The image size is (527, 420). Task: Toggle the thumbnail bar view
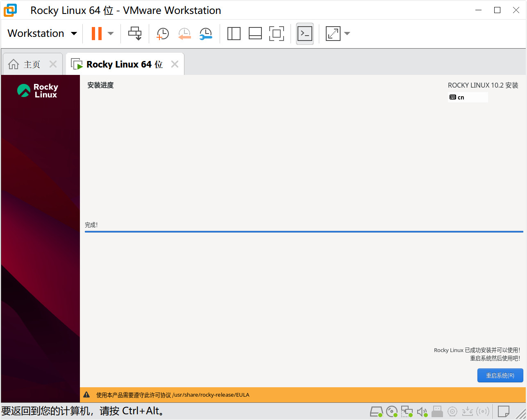tap(255, 34)
